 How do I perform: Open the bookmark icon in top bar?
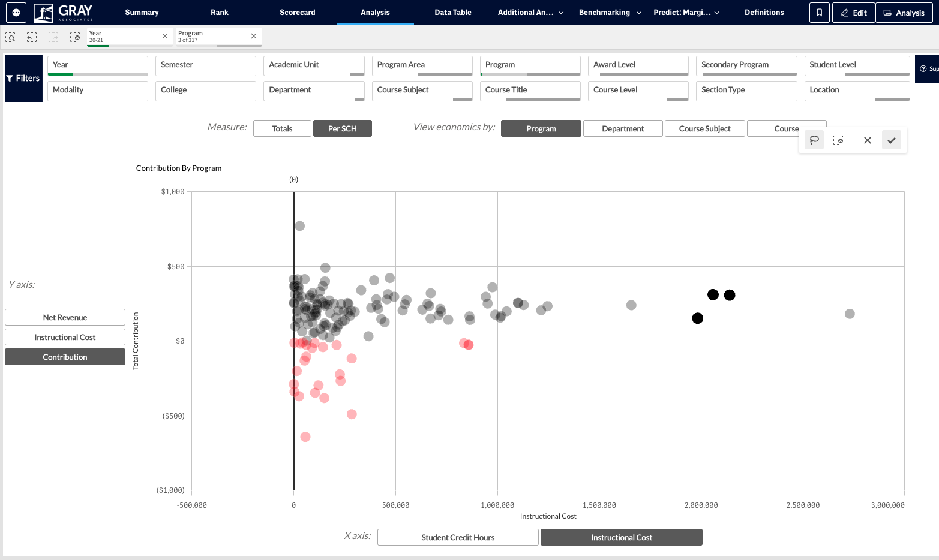(819, 12)
